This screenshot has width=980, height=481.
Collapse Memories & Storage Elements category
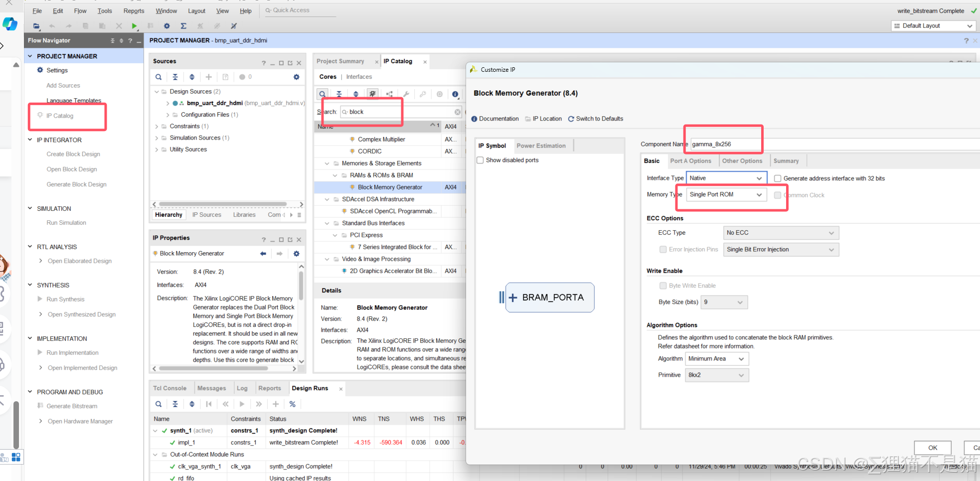(327, 163)
